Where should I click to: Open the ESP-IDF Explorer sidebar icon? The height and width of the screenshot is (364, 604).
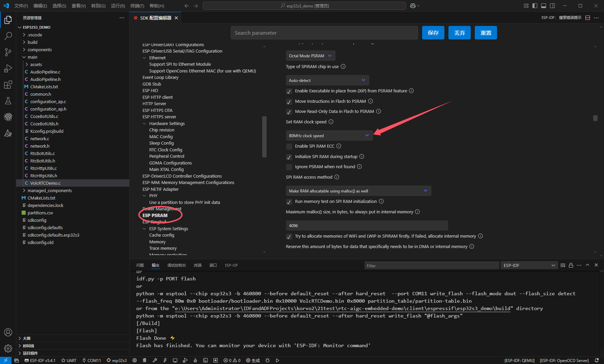[8, 117]
